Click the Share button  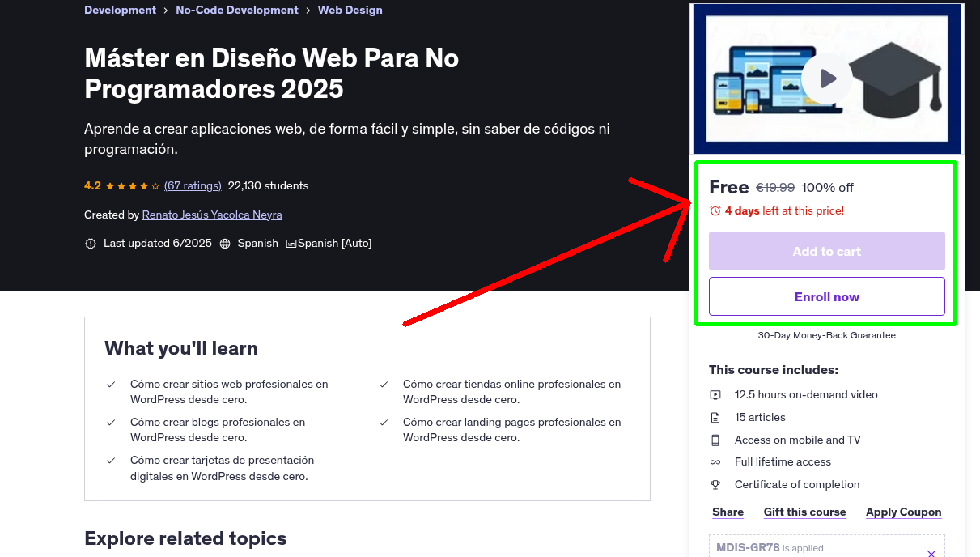pos(728,512)
